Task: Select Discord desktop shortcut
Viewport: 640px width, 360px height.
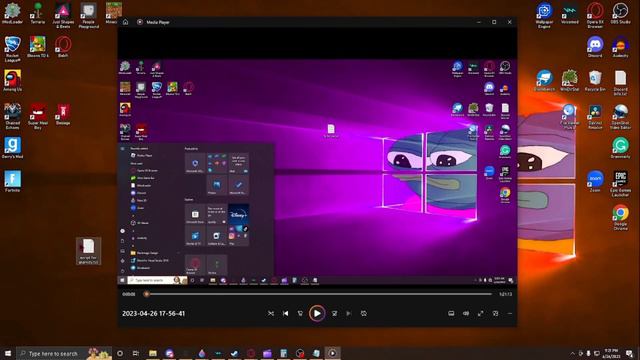Action: click(595, 47)
